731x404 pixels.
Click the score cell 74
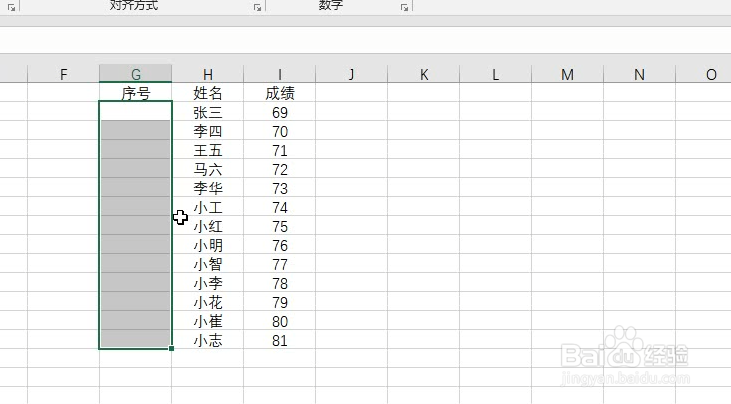pos(280,206)
